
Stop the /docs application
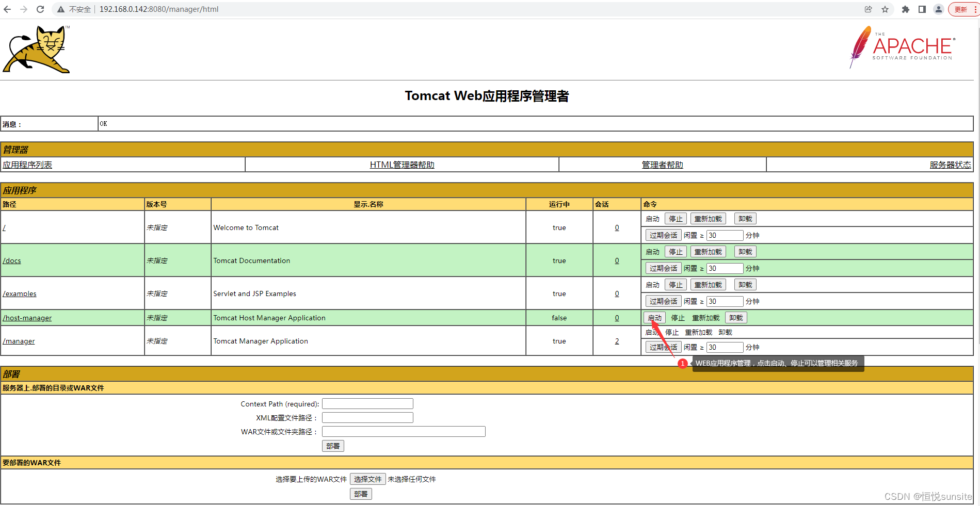tap(676, 252)
